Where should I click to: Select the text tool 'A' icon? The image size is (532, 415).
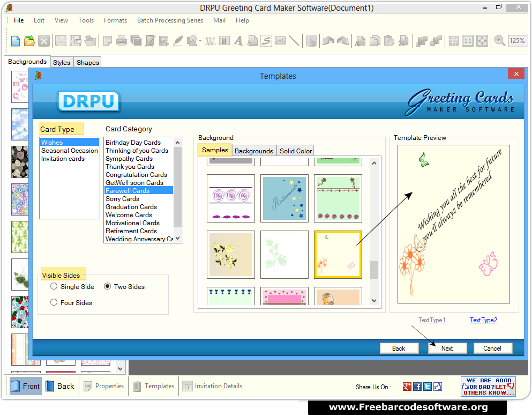point(238,41)
